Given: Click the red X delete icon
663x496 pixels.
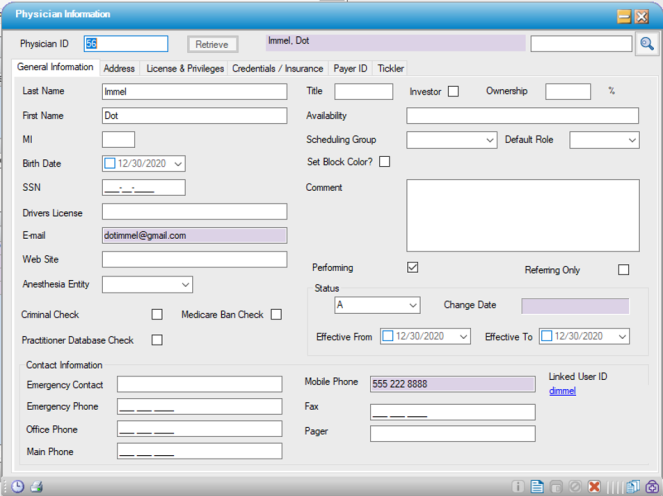Looking at the screenshot, I should pos(594,487).
